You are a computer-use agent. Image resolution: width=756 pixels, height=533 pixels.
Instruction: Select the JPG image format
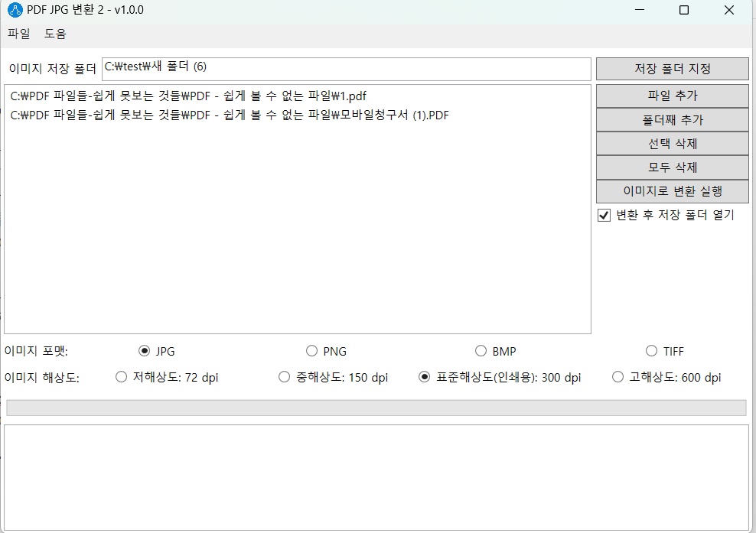pos(145,351)
